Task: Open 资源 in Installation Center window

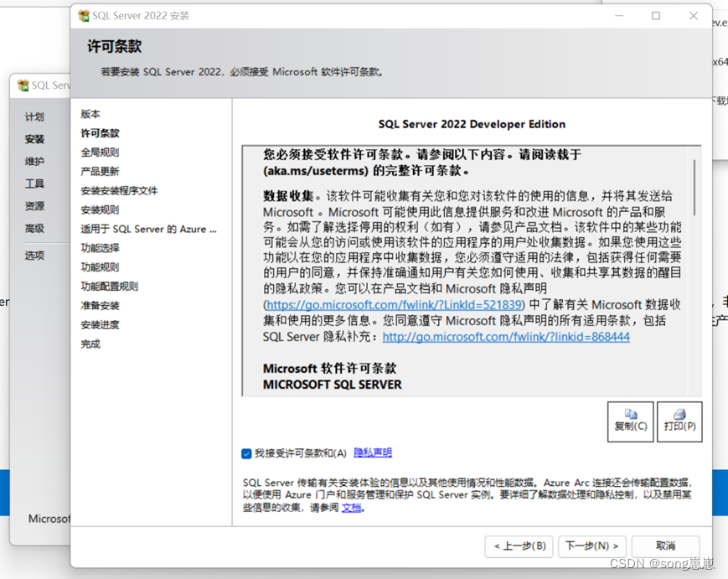Action: (35, 205)
